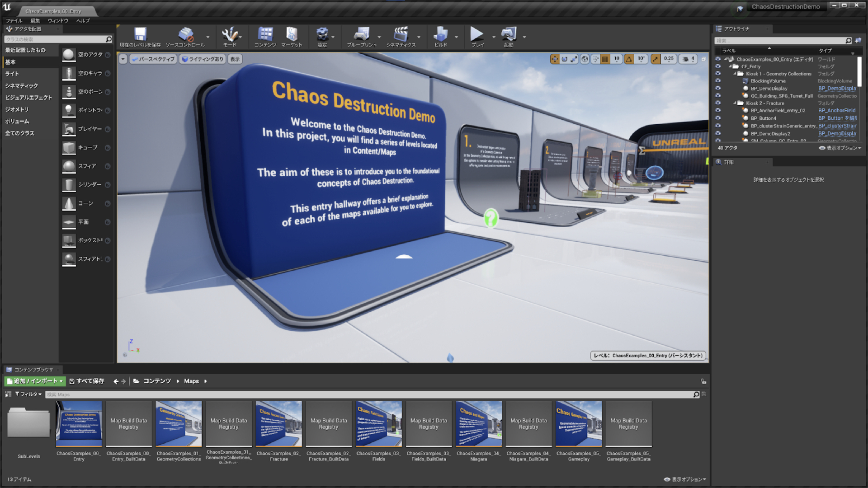Image resolution: width=868 pixels, height=488 pixels.
Task: Click the Save All (すべて保存) button
Action: pyautogui.click(x=87, y=381)
